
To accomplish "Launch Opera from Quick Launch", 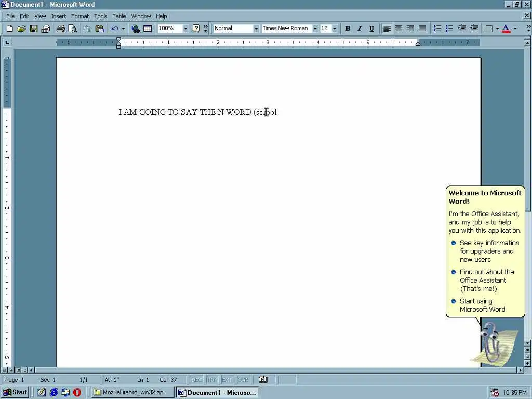I will (x=77, y=393).
